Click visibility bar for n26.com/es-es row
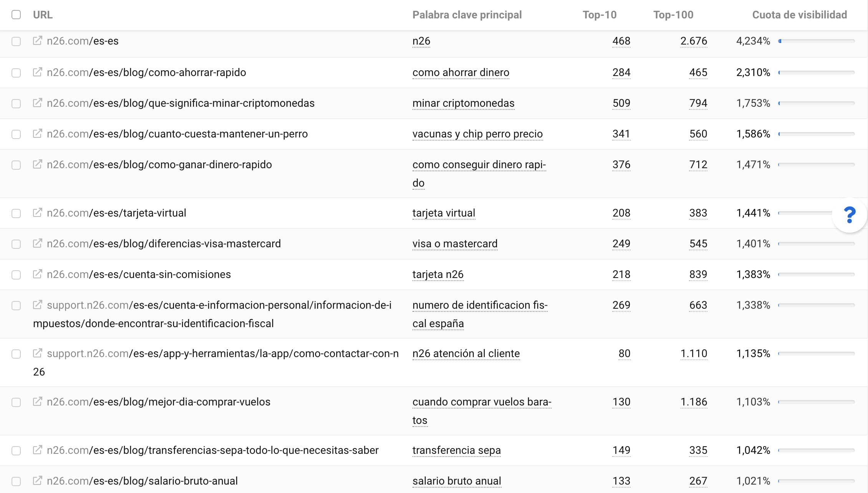Screen dimensions: 868x493 (x=816, y=41)
